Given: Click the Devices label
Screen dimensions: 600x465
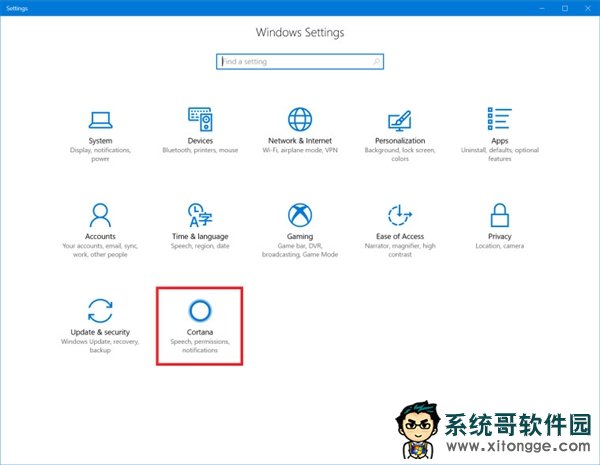Looking at the screenshot, I should [200, 141].
